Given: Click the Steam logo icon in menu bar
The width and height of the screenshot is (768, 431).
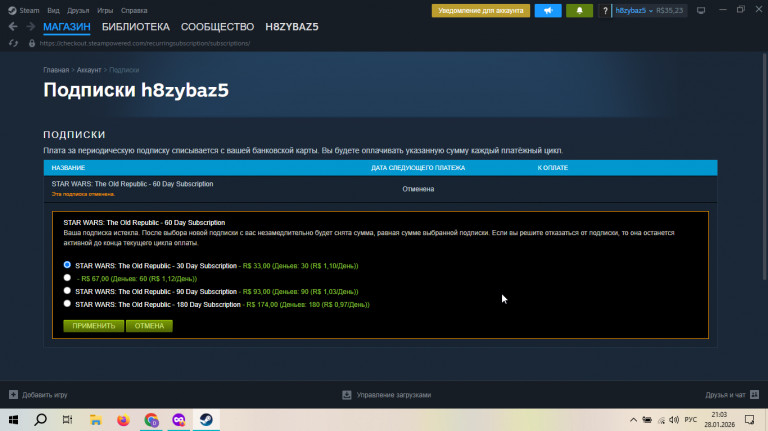Looking at the screenshot, I should point(12,10).
